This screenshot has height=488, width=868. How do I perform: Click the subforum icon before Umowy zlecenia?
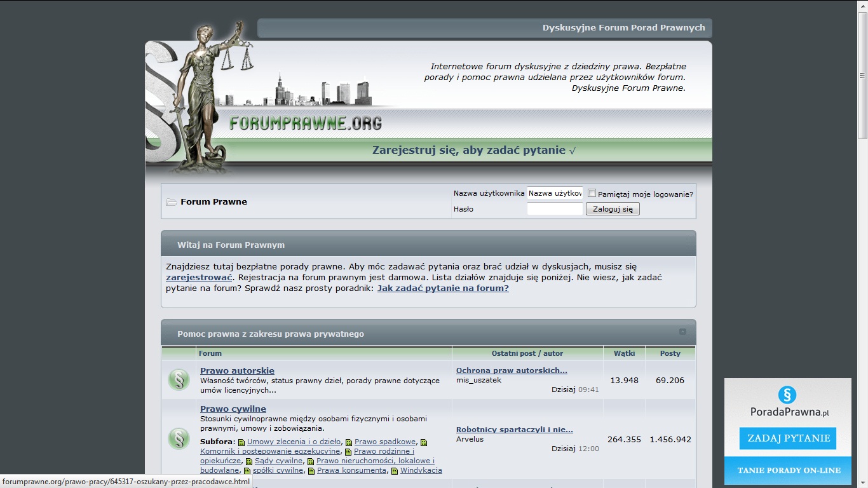click(241, 442)
